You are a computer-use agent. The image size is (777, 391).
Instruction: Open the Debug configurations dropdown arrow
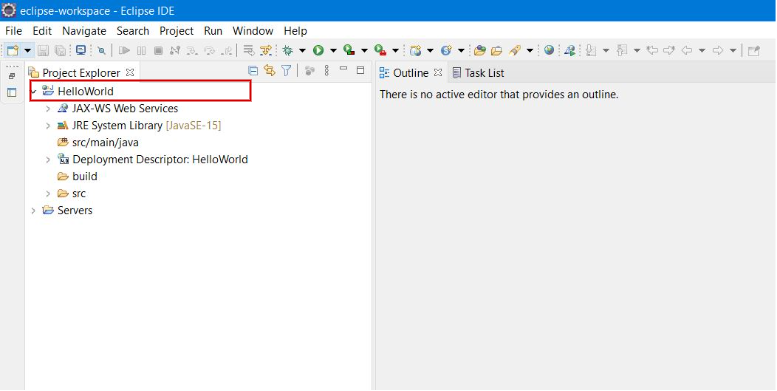pyautogui.click(x=302, y=51)
